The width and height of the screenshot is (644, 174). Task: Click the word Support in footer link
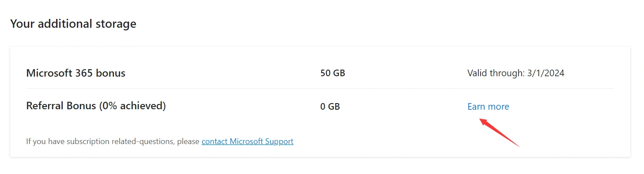[279, 142]
